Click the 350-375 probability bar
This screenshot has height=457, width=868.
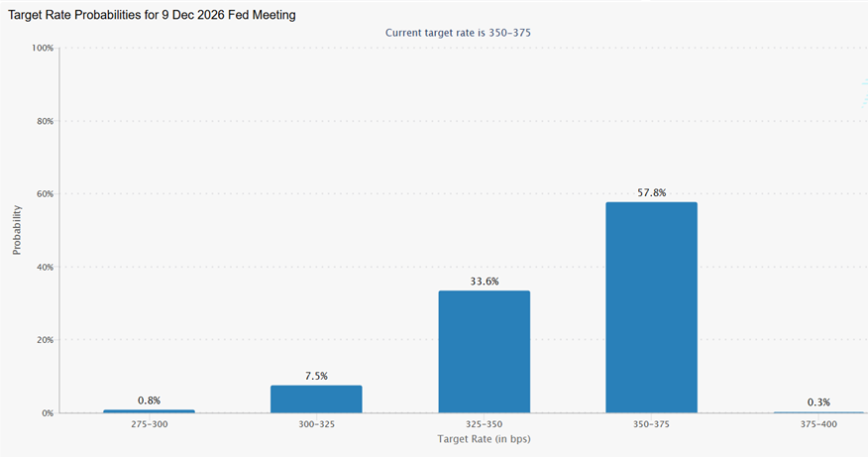(651, 307)
